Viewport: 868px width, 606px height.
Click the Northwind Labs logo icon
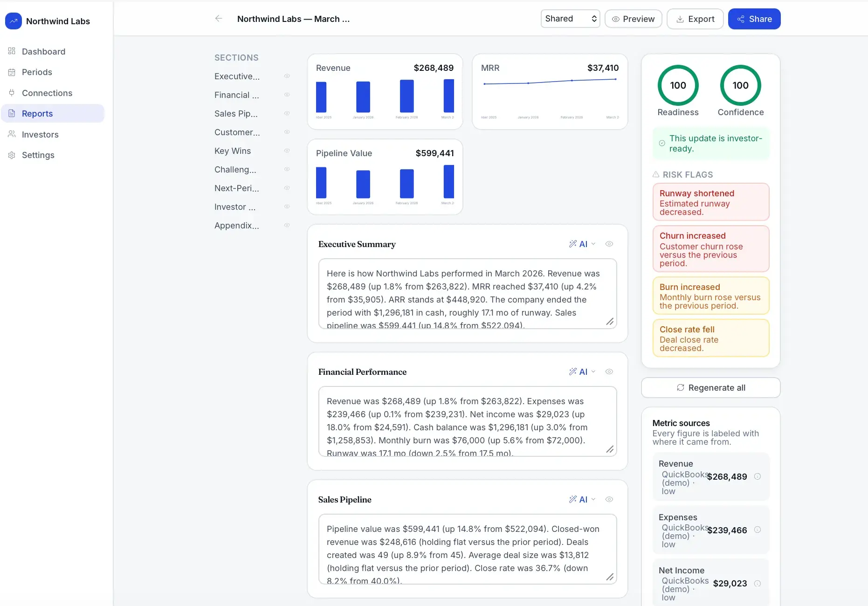coord(13,21)
